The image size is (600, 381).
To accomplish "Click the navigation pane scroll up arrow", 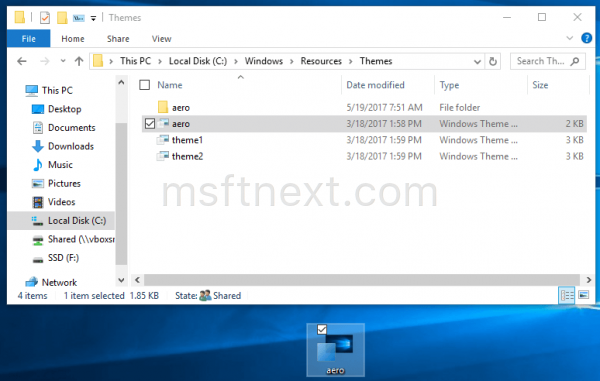I will [121, 82].
